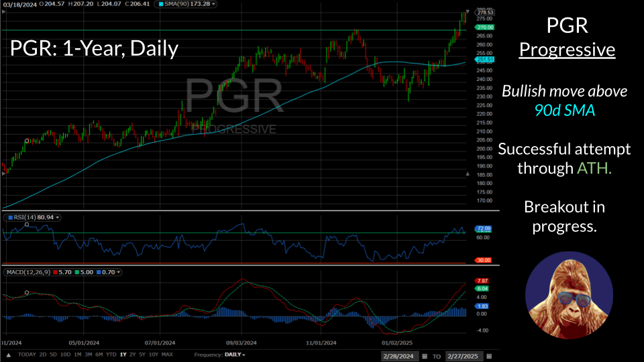Click the TODAY range button

point(28,355)
